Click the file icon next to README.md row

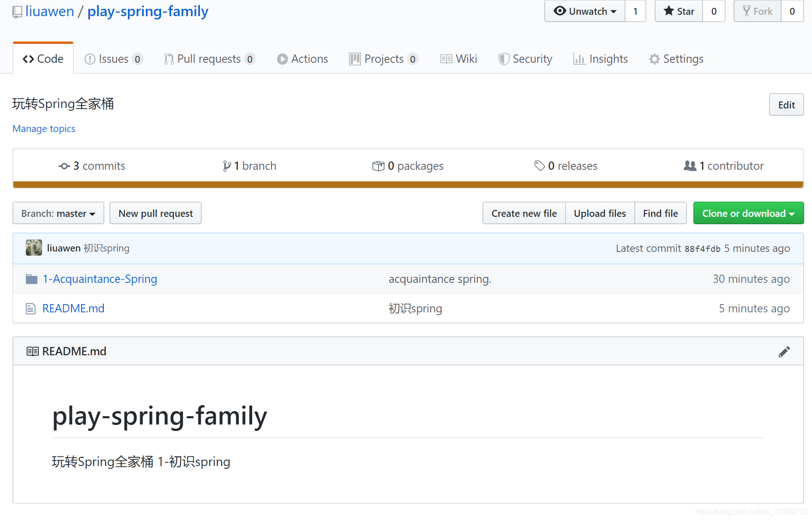[x=30, y=309]
